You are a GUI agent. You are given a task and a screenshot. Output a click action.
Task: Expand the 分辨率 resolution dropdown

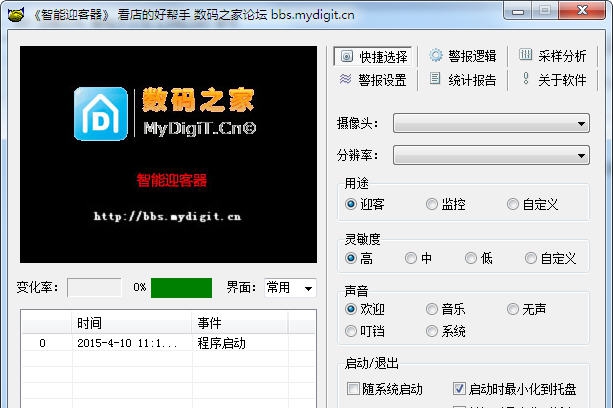click(x=491, y=155)
